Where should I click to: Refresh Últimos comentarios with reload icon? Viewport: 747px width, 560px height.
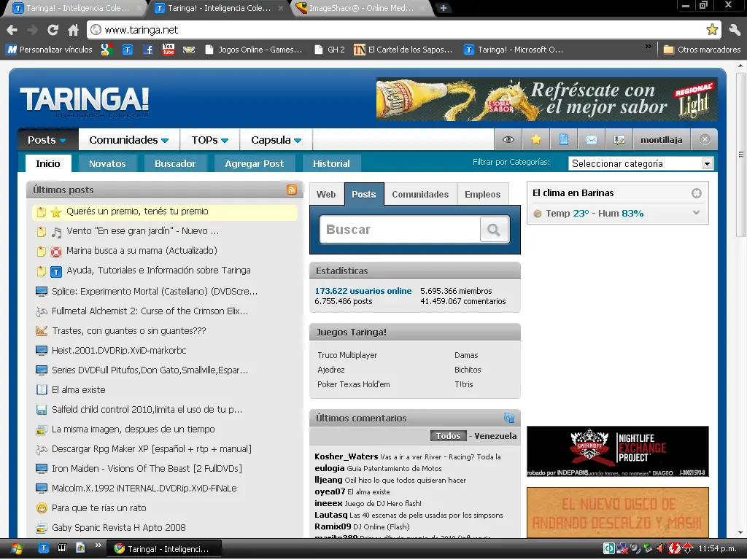pyautogui.click(x=508, y=418)
